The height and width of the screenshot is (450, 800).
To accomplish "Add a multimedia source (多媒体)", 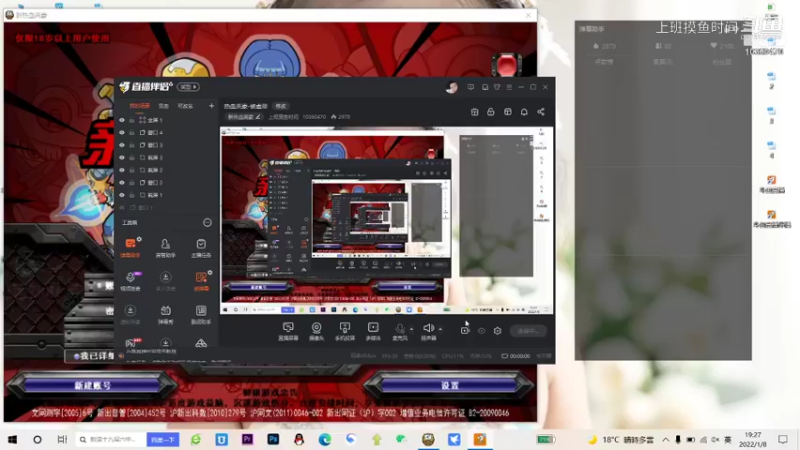I will [x=373, y=331].
